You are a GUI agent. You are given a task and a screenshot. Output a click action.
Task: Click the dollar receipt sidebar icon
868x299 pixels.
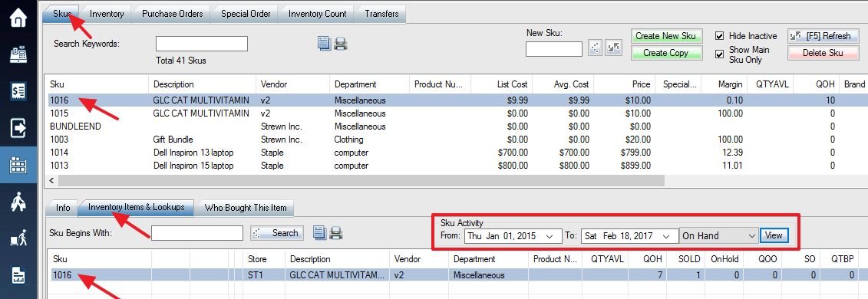[18, 91]
